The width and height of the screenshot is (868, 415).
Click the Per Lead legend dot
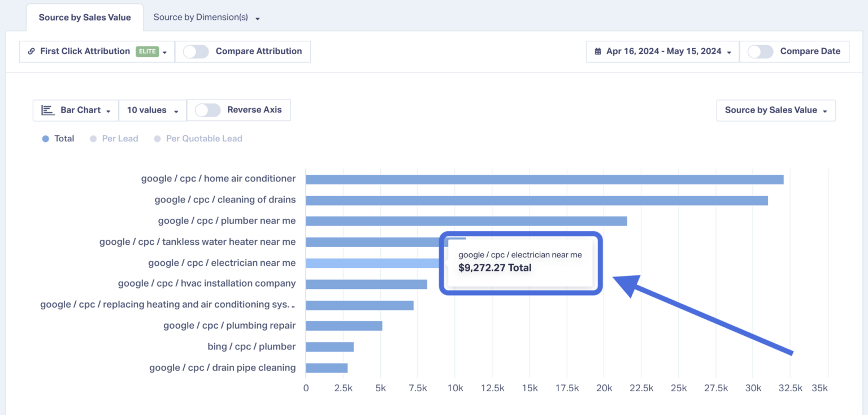pyautogui.click(x=93, y=139)
